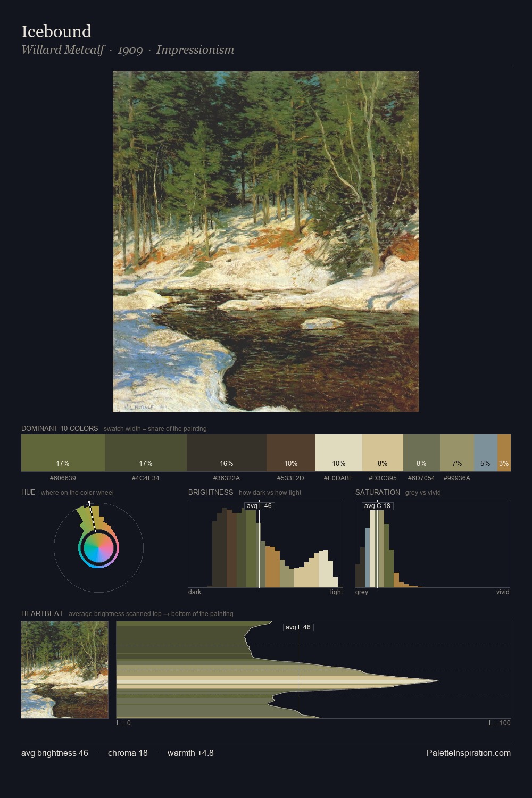The height and width of the screenshot is (798, 532).
Task: Click the 'Impressionism' style text
Action: coord(195,50)
